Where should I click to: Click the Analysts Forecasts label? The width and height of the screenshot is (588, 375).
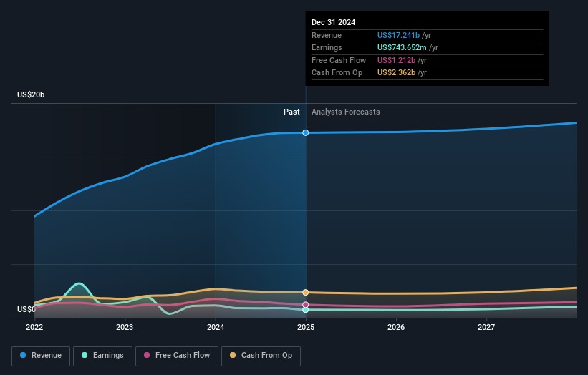click(345, 112)
